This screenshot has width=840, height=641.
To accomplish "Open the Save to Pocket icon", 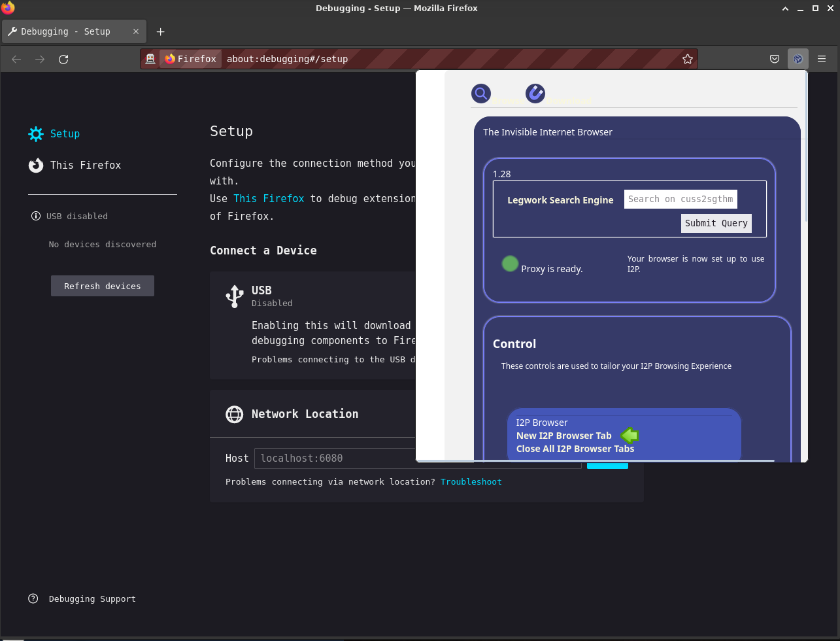I will click(x=775, y=59).
